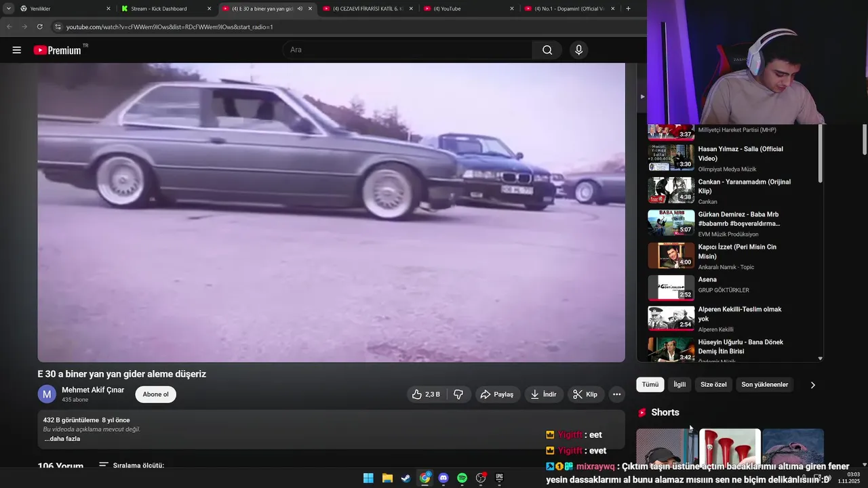Open the Windows Start menu
This screenshot has width=868, height=488.
tap(368, 478)
